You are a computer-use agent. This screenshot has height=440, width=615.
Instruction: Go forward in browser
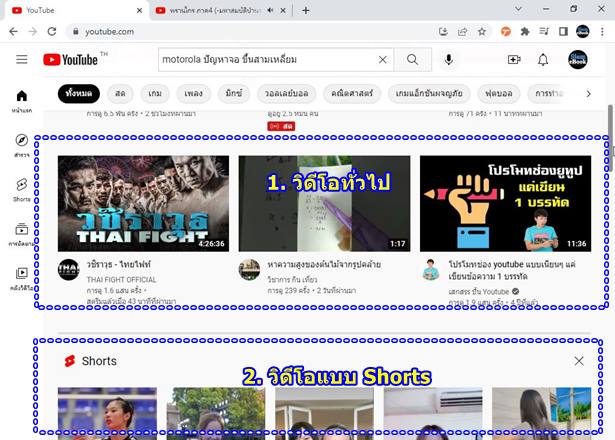point(33,31)
